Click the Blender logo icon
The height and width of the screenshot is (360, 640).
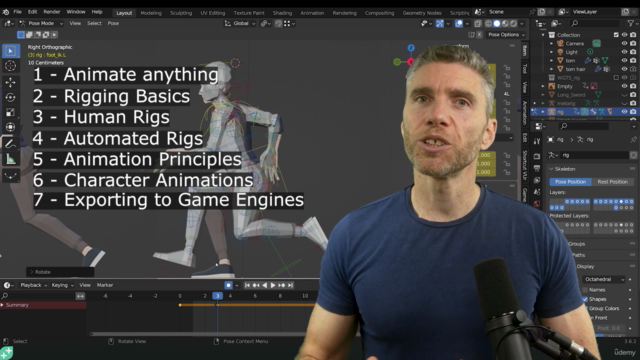(6, 12)
